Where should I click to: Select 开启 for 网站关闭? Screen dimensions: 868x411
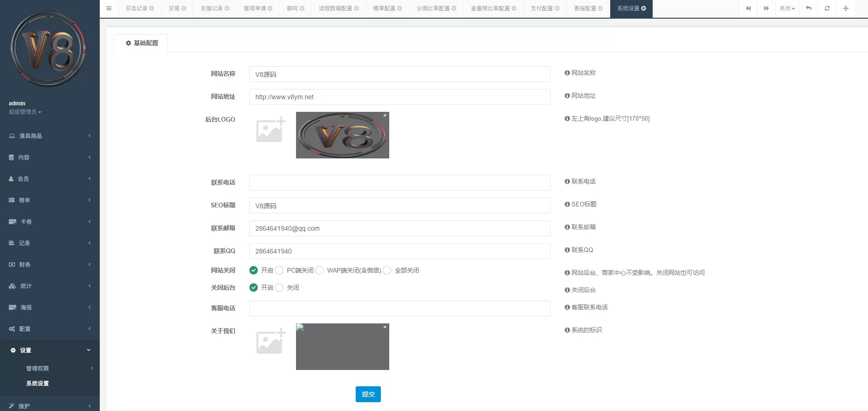click(254, 270)
